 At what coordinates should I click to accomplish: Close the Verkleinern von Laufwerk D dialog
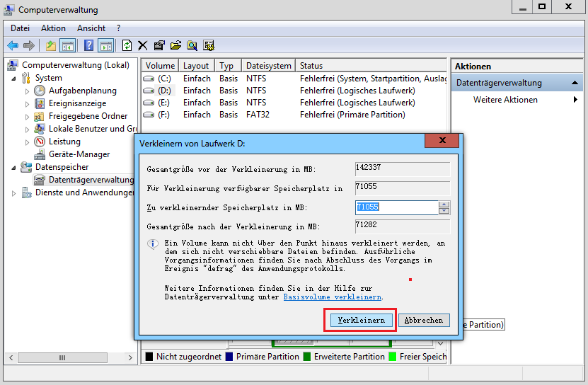tap(442, 140)
